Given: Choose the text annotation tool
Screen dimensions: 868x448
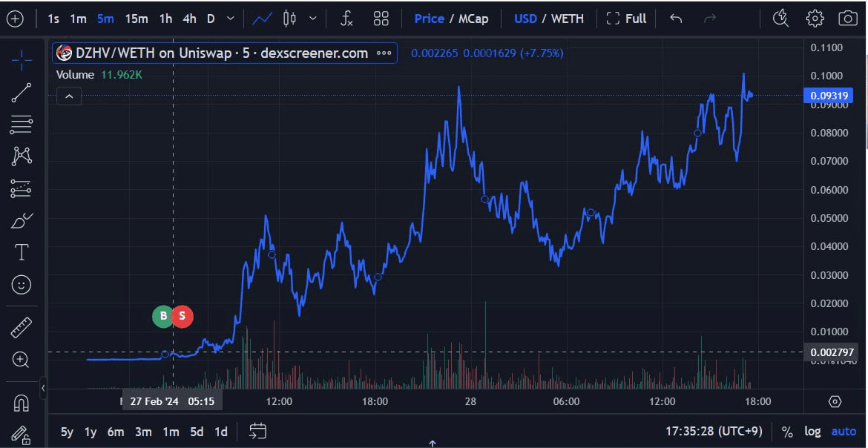Looking at the screenshot, I should click(21, 252).
